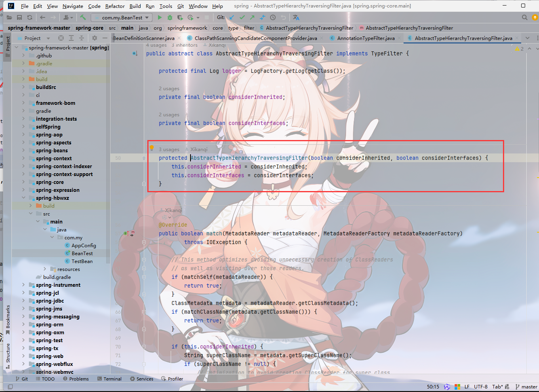
Task: Open the Terminal tool window
Action: [109, 379]
